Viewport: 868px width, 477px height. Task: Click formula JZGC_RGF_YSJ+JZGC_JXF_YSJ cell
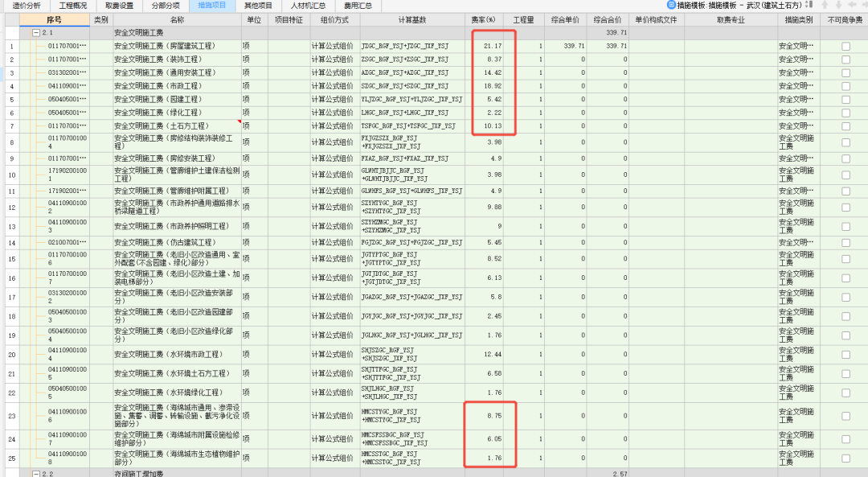point(412,46)
